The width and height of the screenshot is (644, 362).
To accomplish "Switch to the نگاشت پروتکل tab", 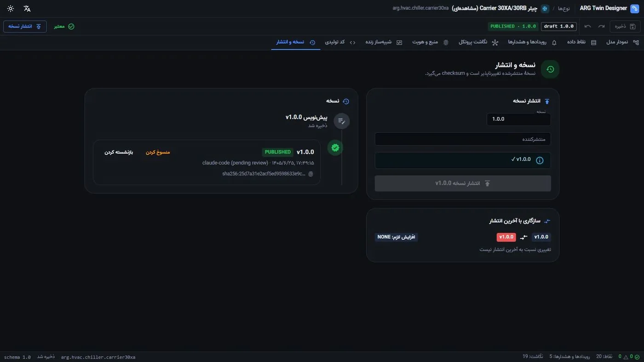I will (478, 42).
